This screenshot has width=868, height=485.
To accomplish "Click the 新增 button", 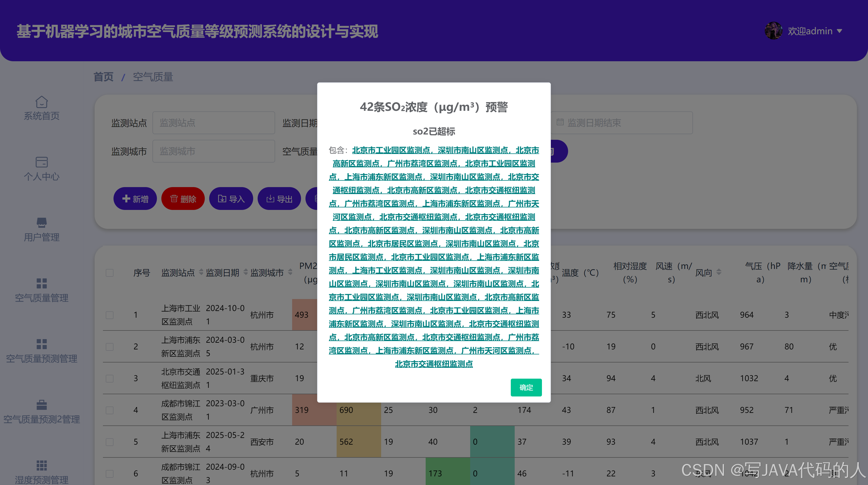I will coord(135,199).
